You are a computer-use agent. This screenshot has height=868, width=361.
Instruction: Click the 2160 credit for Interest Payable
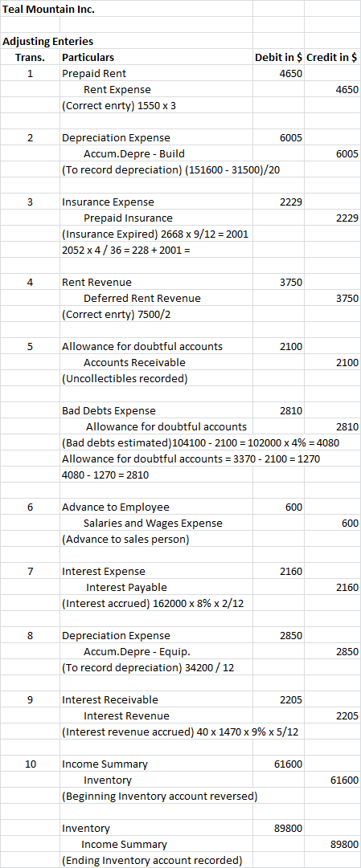347,587
